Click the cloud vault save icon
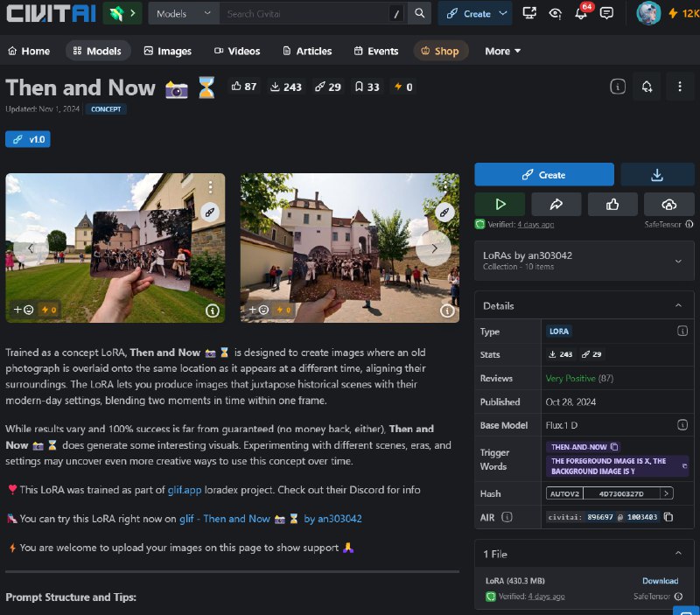Viewport: 700px width, 615px height. click(x=668, y=205)
